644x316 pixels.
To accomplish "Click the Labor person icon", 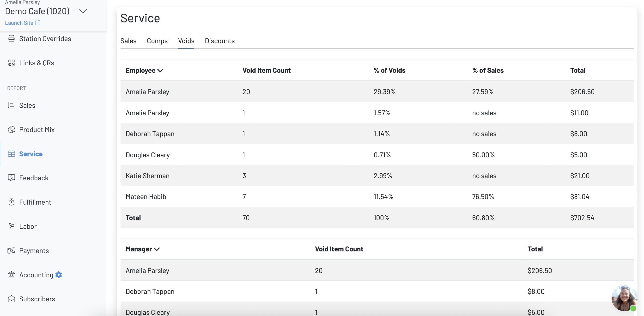I will coord(11,226).
